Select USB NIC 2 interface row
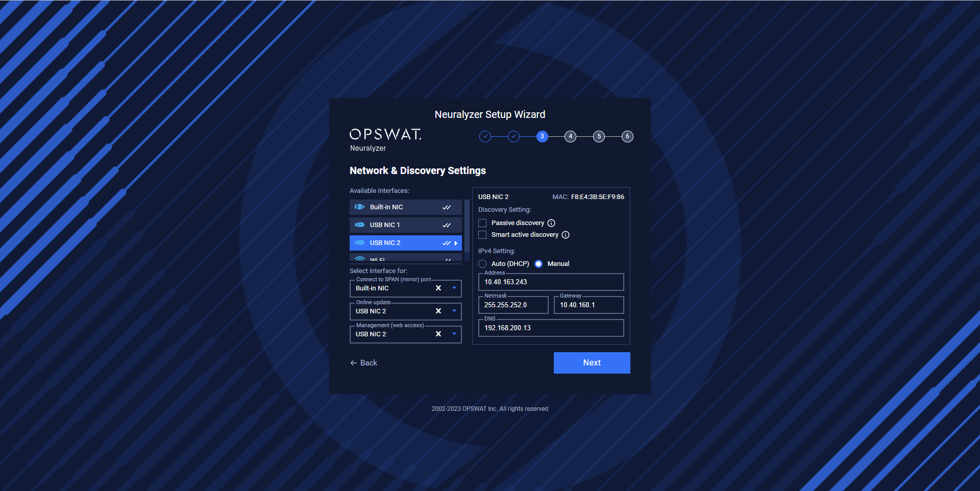This screenshot has width=980, height=491. [x=406, y=243]
